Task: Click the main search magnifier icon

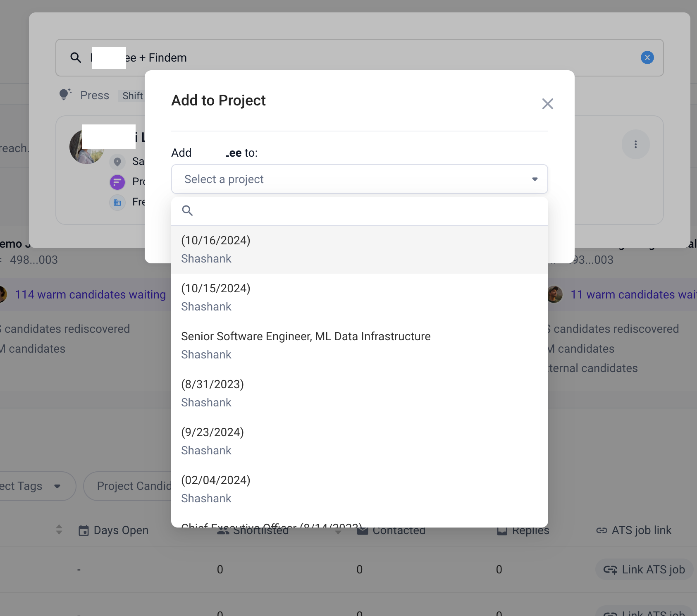Action: coord(76,57)
